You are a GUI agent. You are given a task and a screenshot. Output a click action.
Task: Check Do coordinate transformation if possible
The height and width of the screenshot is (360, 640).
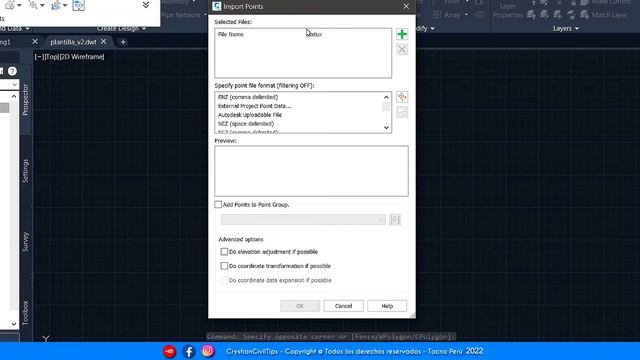[224, 266]
